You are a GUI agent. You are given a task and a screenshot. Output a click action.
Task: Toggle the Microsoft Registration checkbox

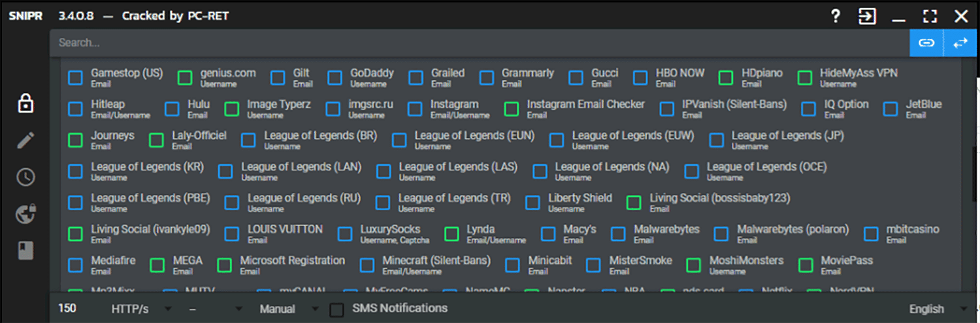(225, 266)
